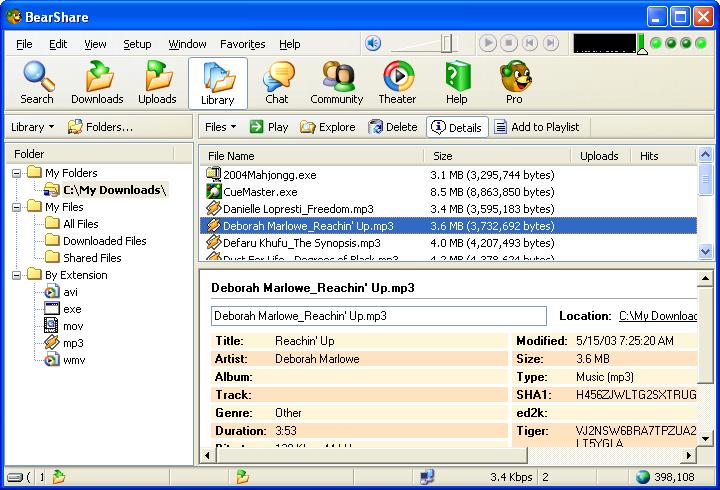Select Defaru Khufu_The Synopsis.mp3 file

[x=302, y=242]
